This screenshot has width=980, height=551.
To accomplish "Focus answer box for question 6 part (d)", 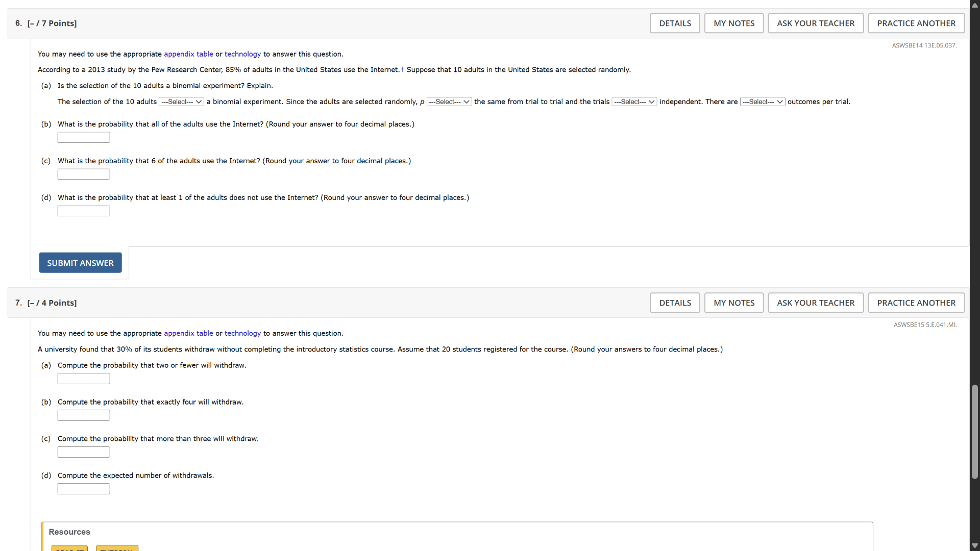I will [x=84, y=211].
